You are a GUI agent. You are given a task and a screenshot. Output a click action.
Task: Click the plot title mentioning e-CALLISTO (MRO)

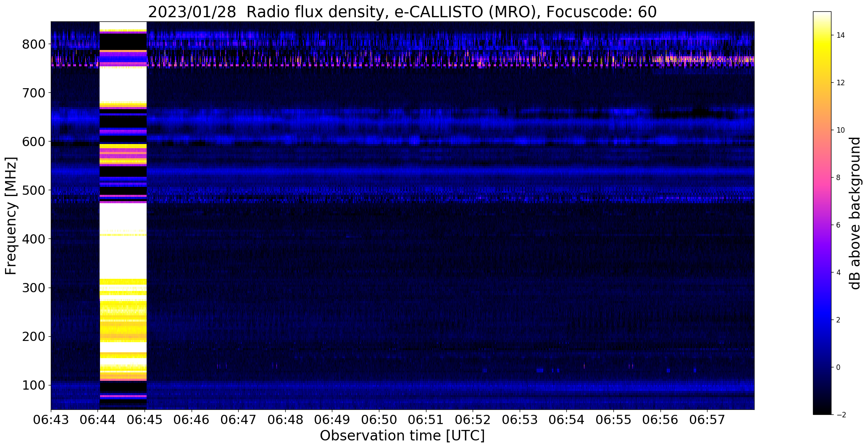coord(402,12)
